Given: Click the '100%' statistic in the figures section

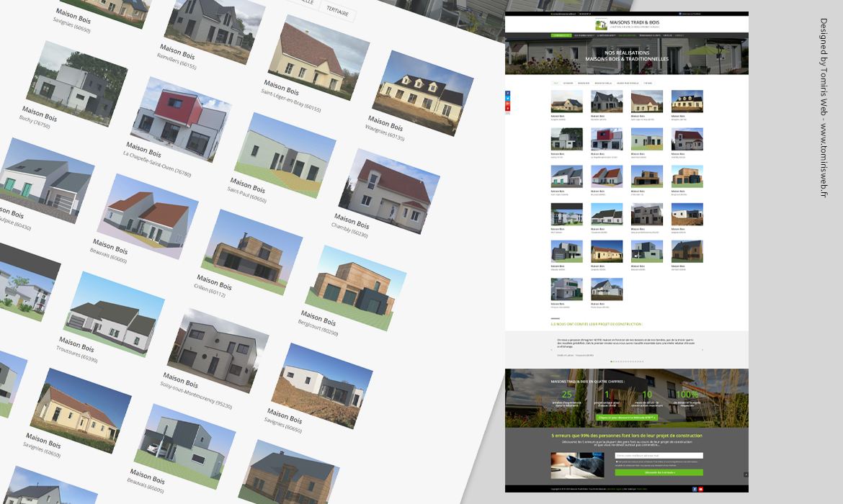Looking at the screenshot, I should point(687,395).
